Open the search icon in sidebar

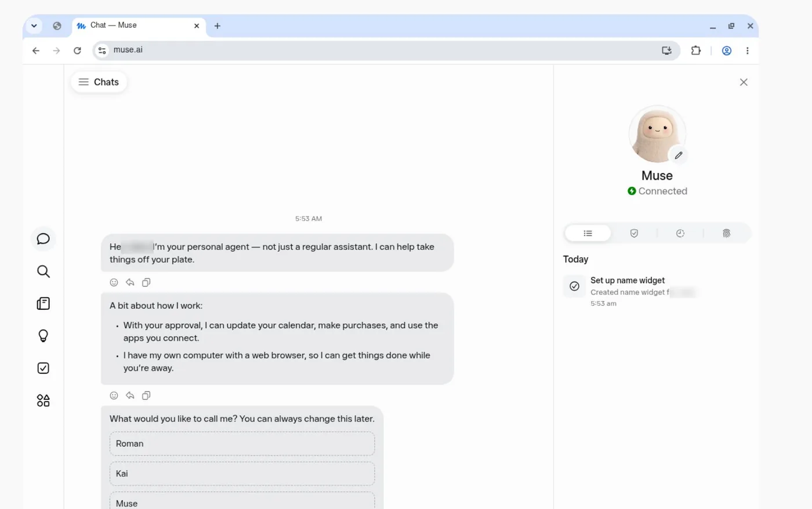coord(43,272)
